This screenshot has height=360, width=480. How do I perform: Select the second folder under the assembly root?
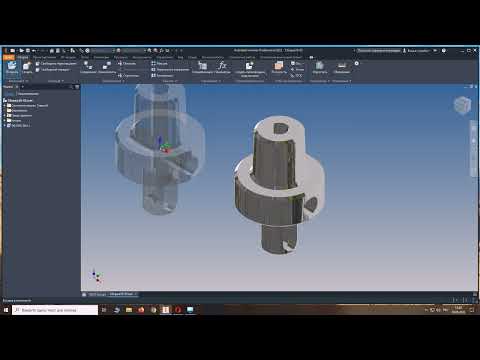pyautogui.click(x=17, y=111)
